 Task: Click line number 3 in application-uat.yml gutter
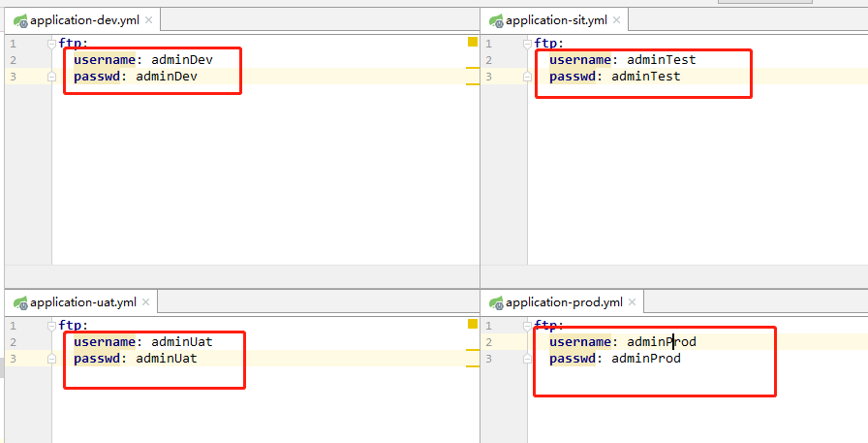(13, 359)
